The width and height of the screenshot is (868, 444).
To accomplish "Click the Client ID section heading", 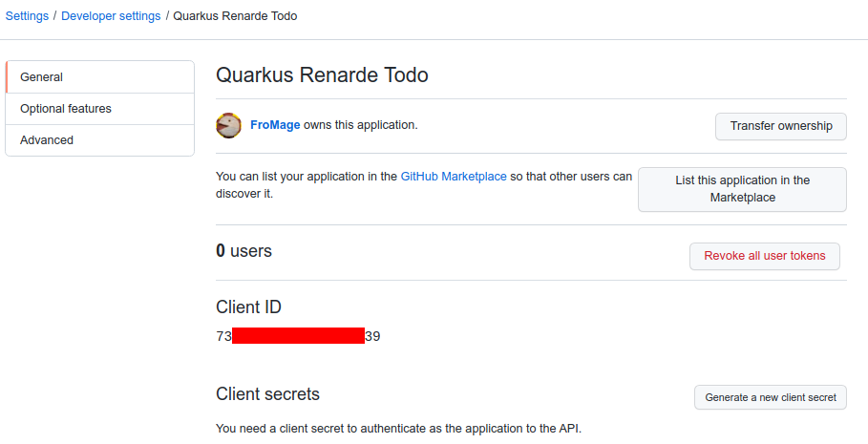I will click(248, 307).
